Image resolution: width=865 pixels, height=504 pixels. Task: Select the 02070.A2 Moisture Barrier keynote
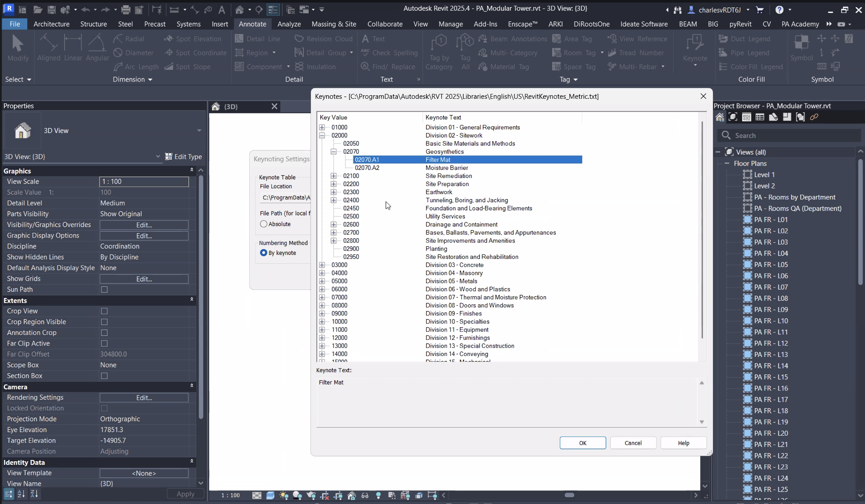(x=468, y=168)
